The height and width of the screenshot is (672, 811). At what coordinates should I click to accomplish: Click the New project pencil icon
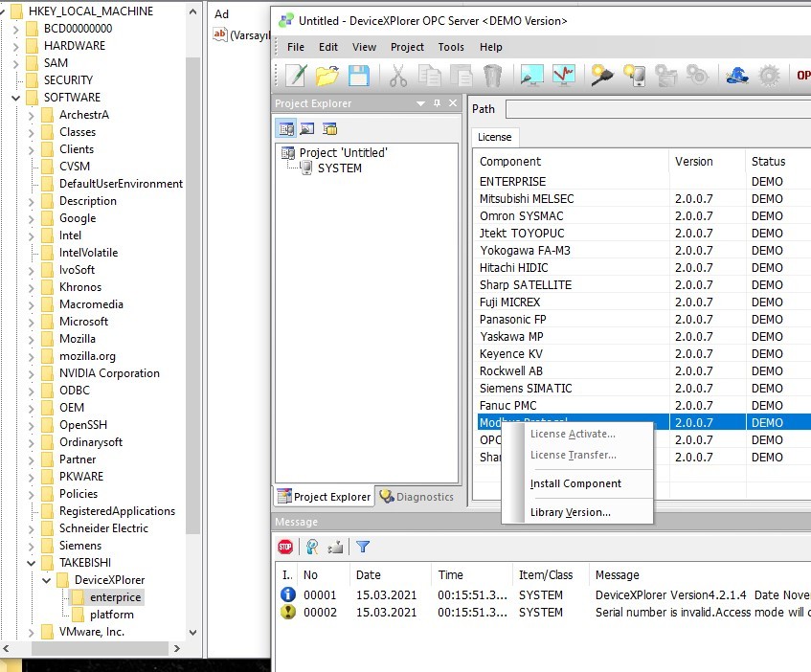[297, 76]
